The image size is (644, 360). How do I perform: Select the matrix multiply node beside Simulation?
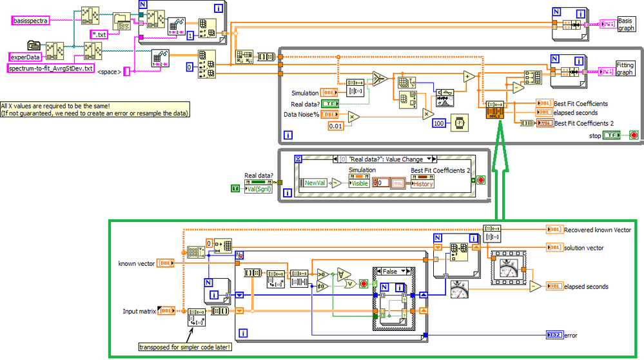355,88
